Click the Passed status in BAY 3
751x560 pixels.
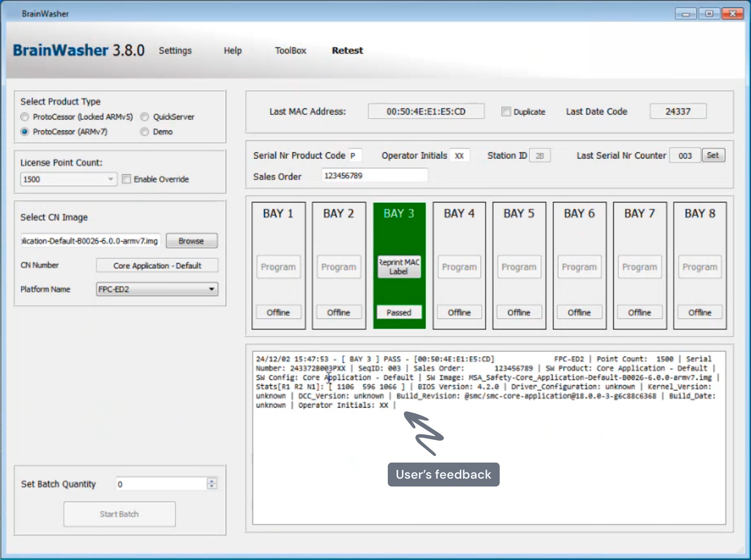tap(399, 312)
